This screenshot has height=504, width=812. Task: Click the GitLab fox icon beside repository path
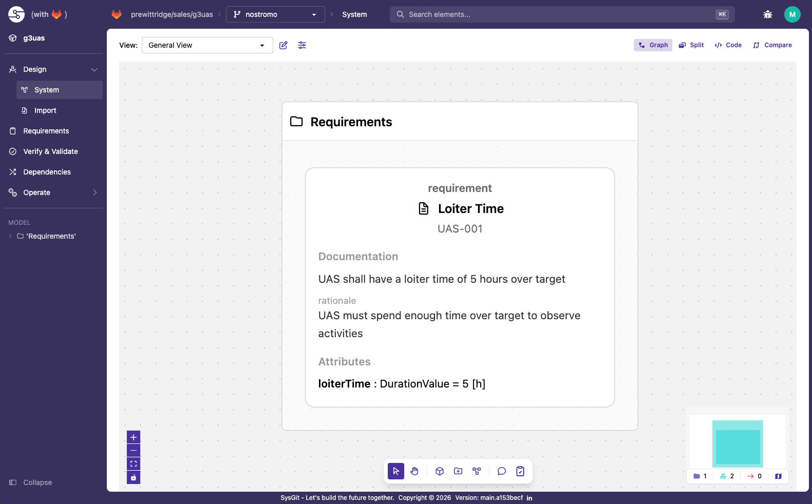117,14
